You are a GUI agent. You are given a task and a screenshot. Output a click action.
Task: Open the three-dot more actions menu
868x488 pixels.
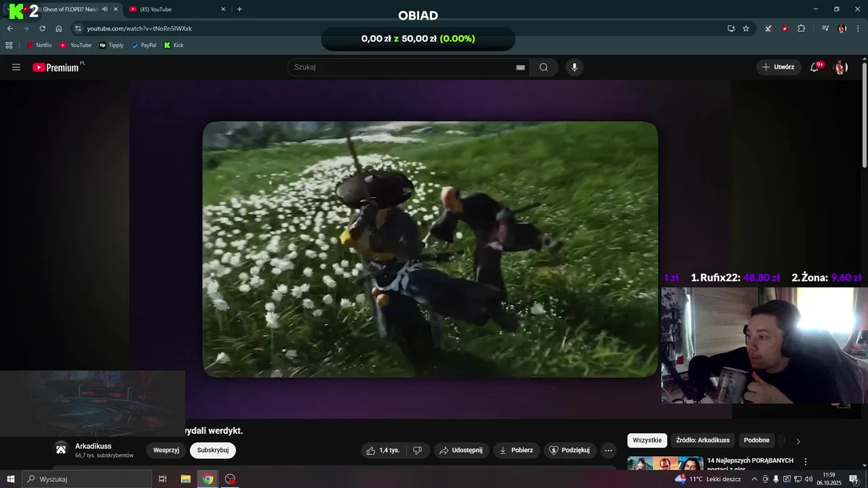pos(608,450)
